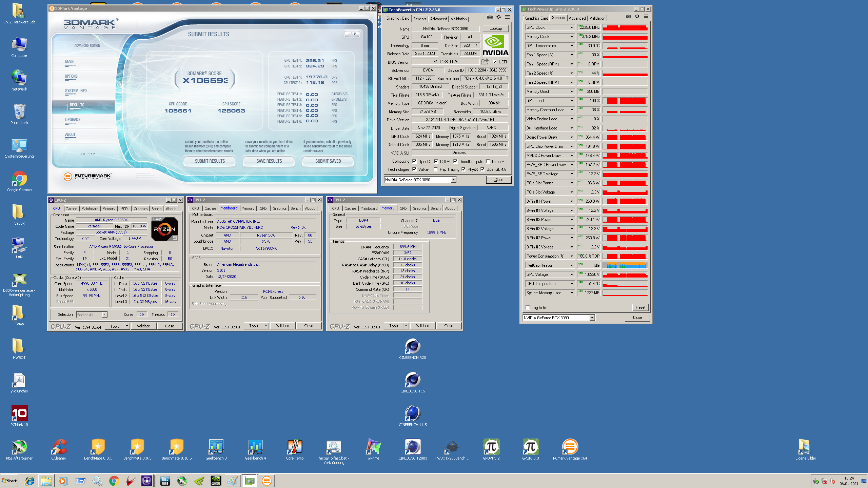Viewport: 868px width, 488px height.
Task: Toggle the PhysX checkbox
Action: (x=463, y=169)
